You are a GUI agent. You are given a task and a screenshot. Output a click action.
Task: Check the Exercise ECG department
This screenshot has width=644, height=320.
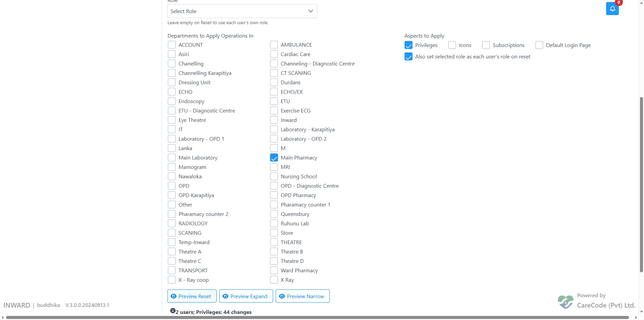coord(274,110)
